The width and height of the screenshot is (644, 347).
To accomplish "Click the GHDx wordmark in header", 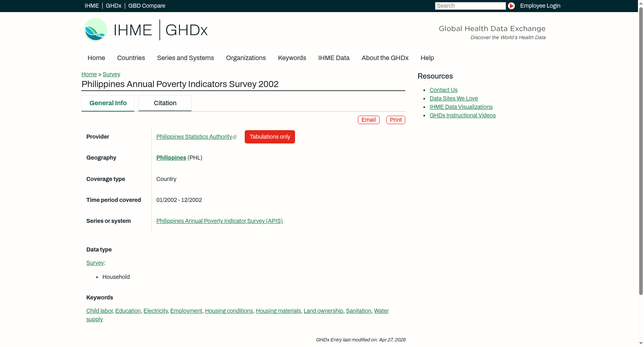I will tap(186, 30).
